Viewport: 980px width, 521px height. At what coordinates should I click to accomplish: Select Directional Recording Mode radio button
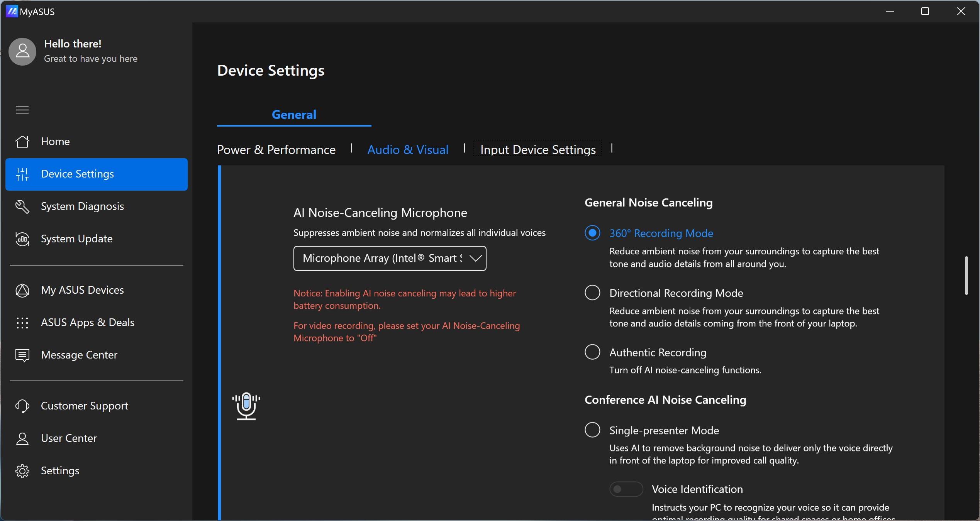592,293
